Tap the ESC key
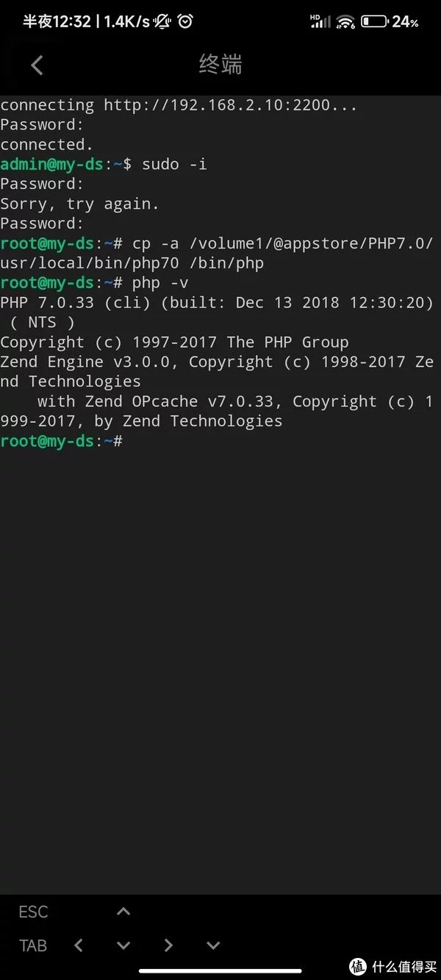The width and height of the screenshot is (441, 980). [33, 912]
